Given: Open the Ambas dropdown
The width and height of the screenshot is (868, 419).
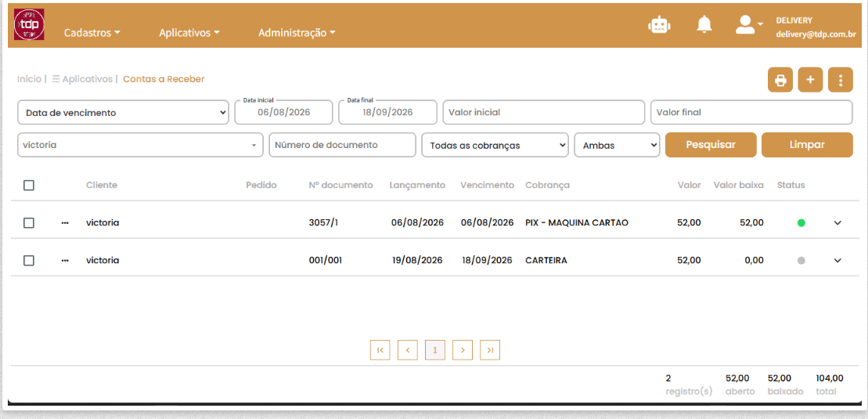Looking at the screenshot, I should [618, 145].
